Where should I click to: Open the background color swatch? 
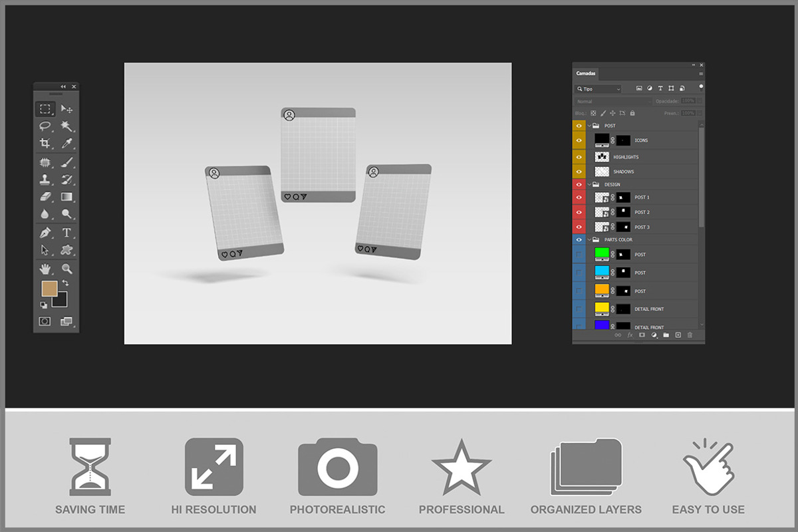61,301
